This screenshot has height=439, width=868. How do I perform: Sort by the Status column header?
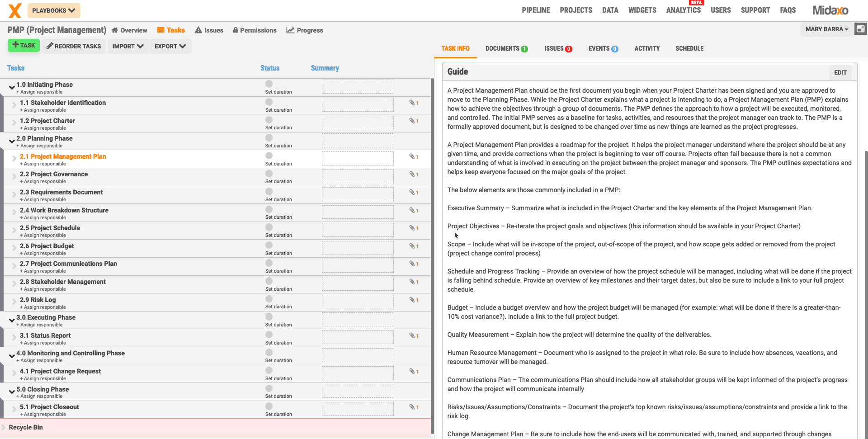270,68
